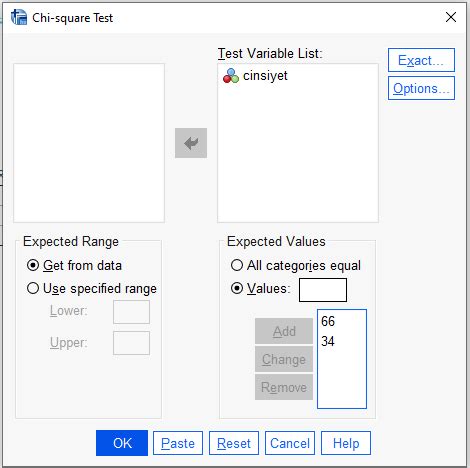Confirm the test with OK
The image size is (470, 468).
pos(122,443)
